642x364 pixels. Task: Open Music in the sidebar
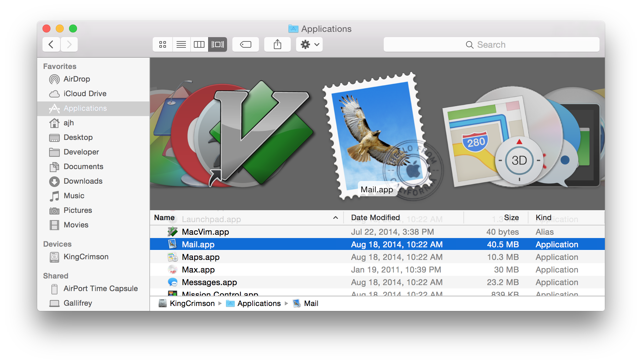tap(93, 196)
